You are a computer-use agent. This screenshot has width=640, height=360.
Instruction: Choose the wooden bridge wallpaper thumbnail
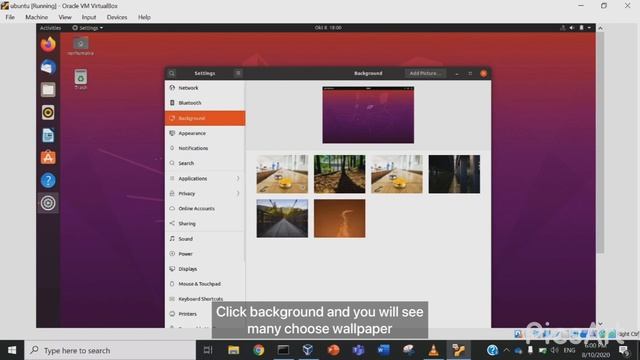282,218
